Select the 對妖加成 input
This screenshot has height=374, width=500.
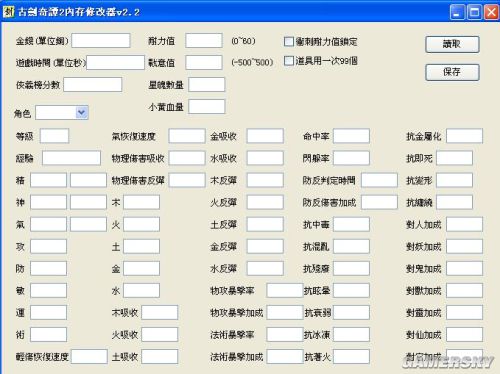point(464,247)
